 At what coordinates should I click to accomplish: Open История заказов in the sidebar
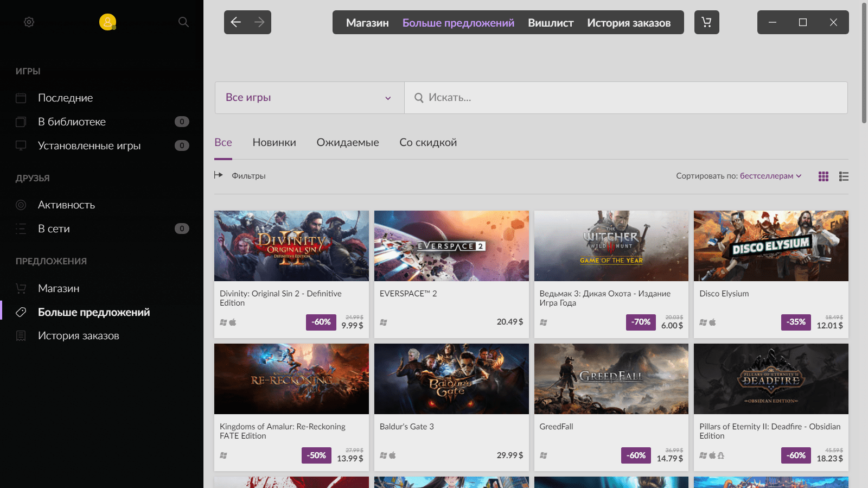pos(78,336)
